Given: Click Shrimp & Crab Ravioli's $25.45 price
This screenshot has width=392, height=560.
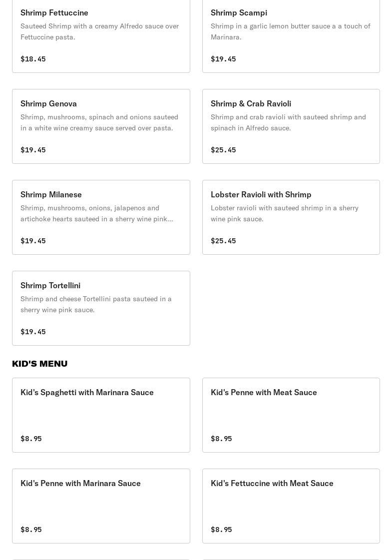Looking at the screenshot, I should [x=223, y=150].
